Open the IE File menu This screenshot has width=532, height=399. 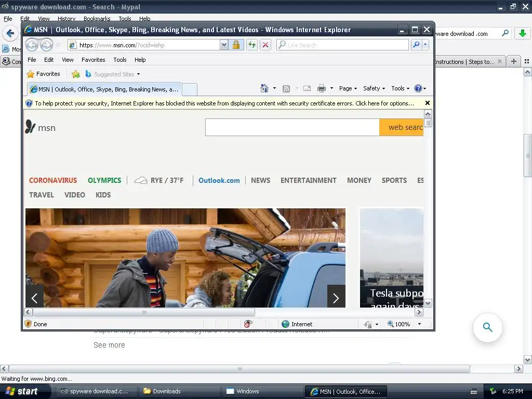point(32,60)
